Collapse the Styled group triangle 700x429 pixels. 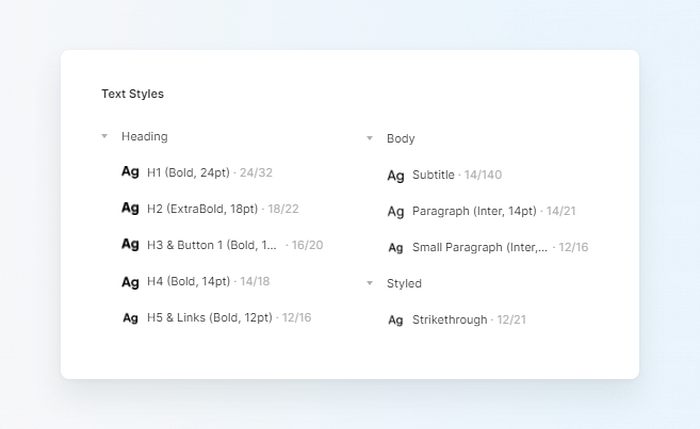coord(370,283)
